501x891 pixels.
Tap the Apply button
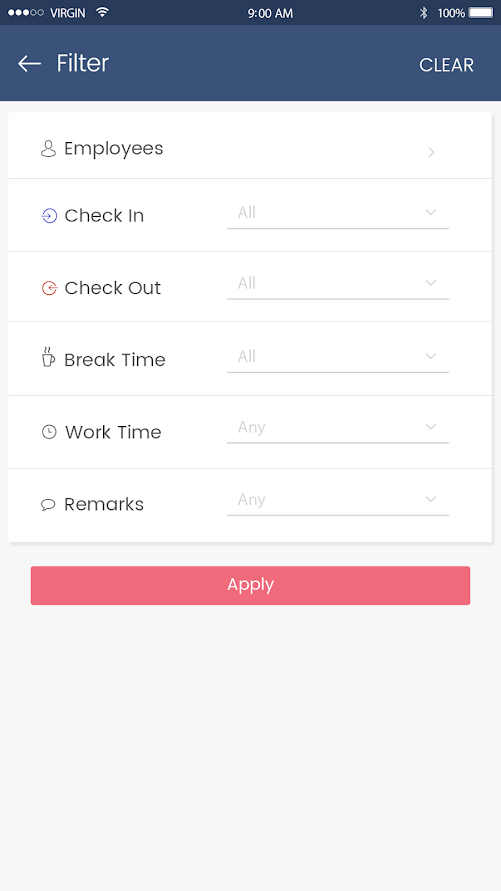[x=250, y=585]
